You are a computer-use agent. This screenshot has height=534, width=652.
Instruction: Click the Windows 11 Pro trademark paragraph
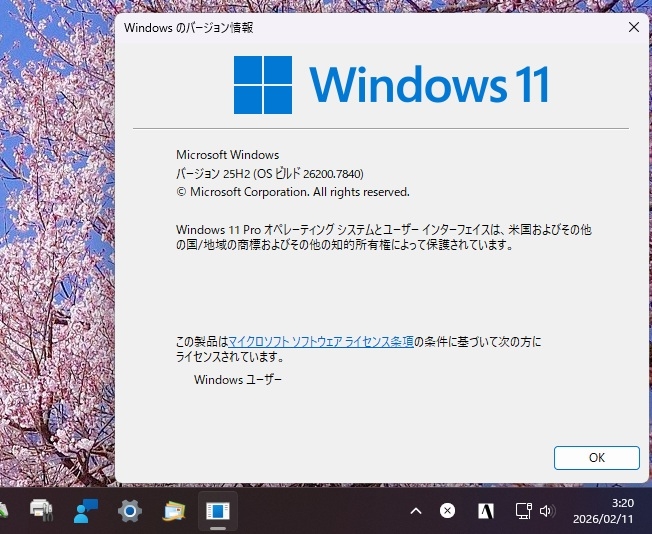pos(383,237)
